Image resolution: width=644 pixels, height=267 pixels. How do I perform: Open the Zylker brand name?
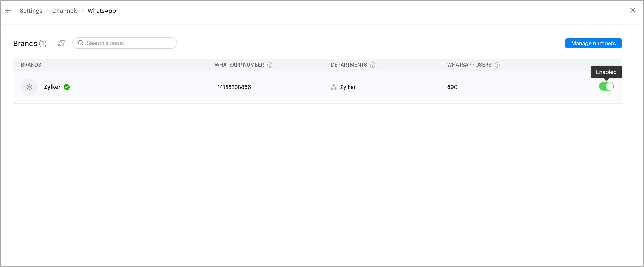(x=52, y=87)
